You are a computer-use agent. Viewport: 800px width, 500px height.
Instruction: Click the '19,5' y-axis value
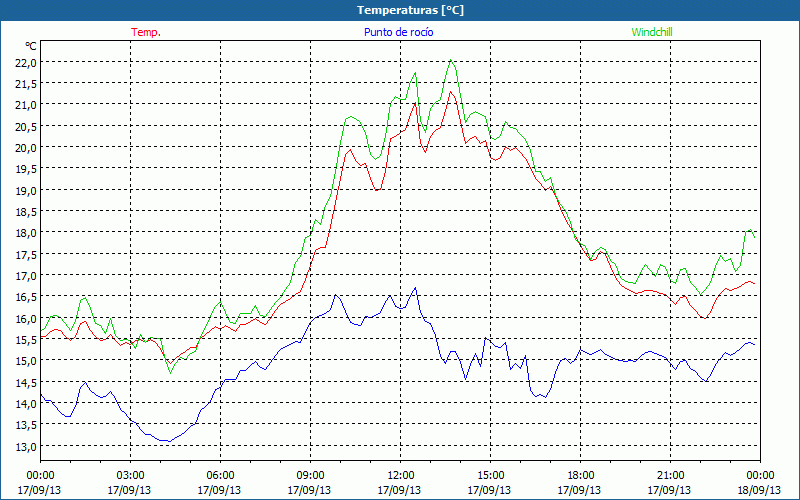click(26, 169)
